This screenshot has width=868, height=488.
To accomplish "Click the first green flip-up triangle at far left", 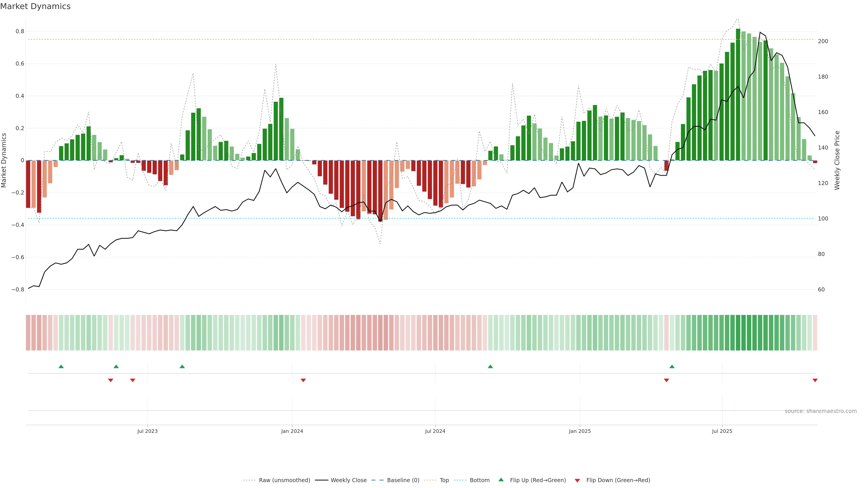I will [x=61, y=366].
